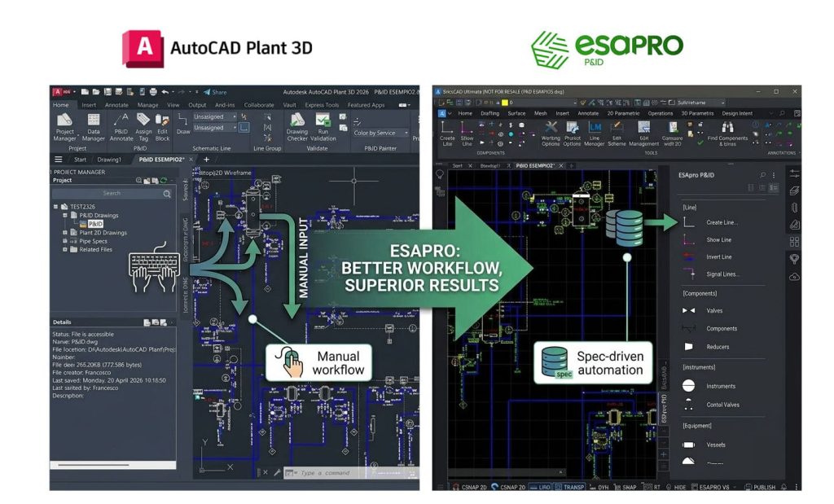The height and width of the screenshot is (504, 834).
Task: Open the Collaborate tab in AutoCAD ribbon
Action: tap(259, 105)
